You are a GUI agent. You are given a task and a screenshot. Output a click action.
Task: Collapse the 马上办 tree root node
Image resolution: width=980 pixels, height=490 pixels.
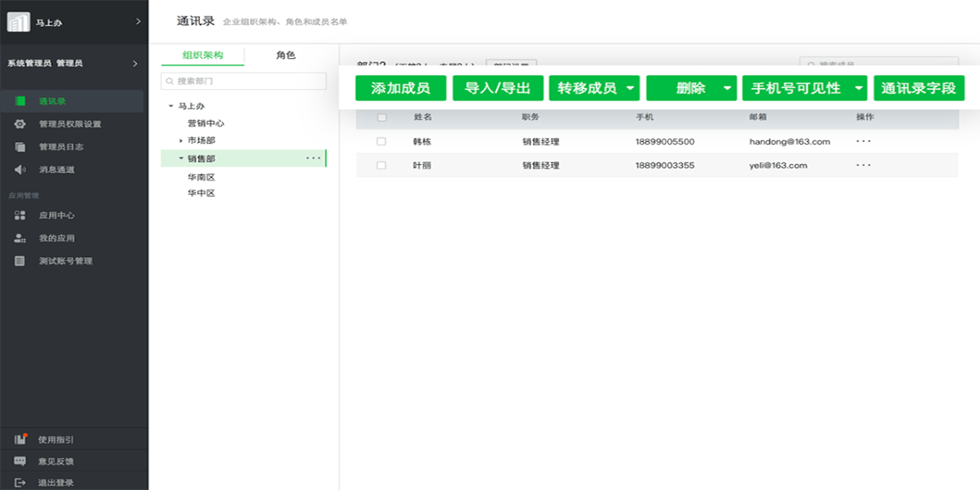pos(171,106)
